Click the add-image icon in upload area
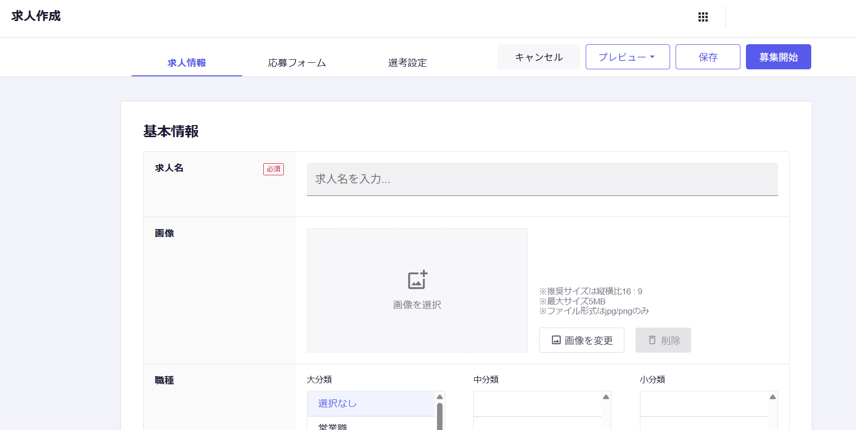 (x=417, y=280)
